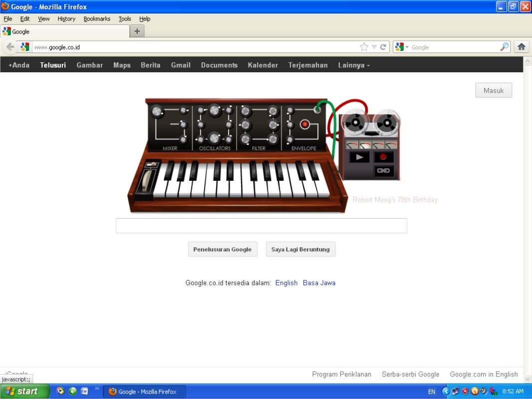Flip the small switch above pitch wheel
Screen dimensions: 532x399
[152, 164]
